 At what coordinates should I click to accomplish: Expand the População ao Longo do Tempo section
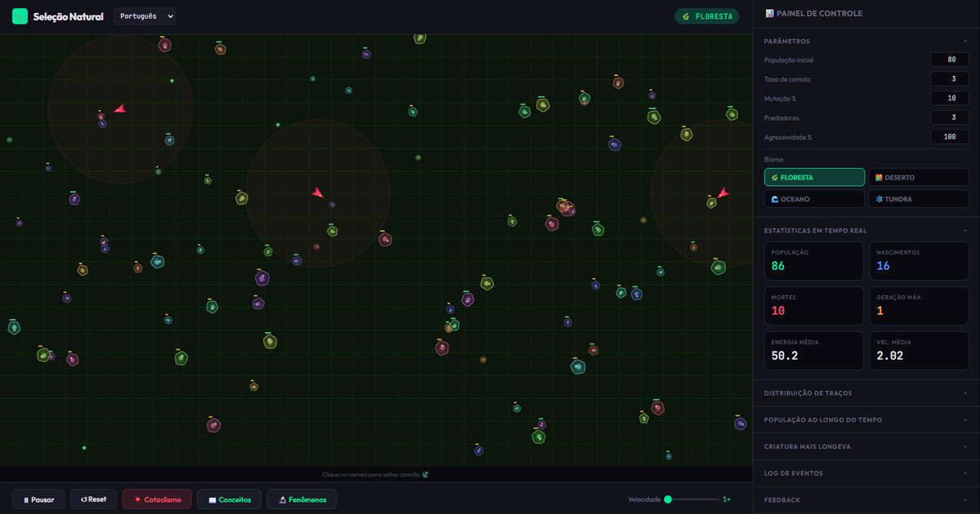(866, 420)
